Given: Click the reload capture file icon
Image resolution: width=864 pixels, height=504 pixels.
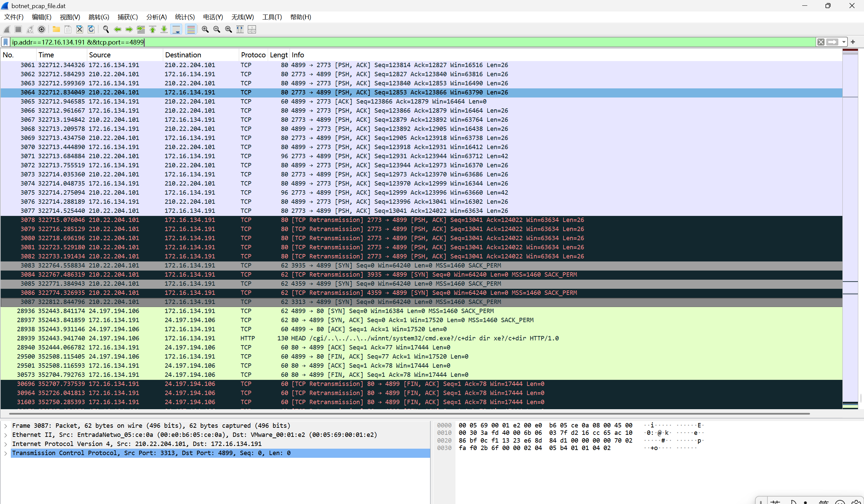Looking at the screenshot, I should click(91, 29).
